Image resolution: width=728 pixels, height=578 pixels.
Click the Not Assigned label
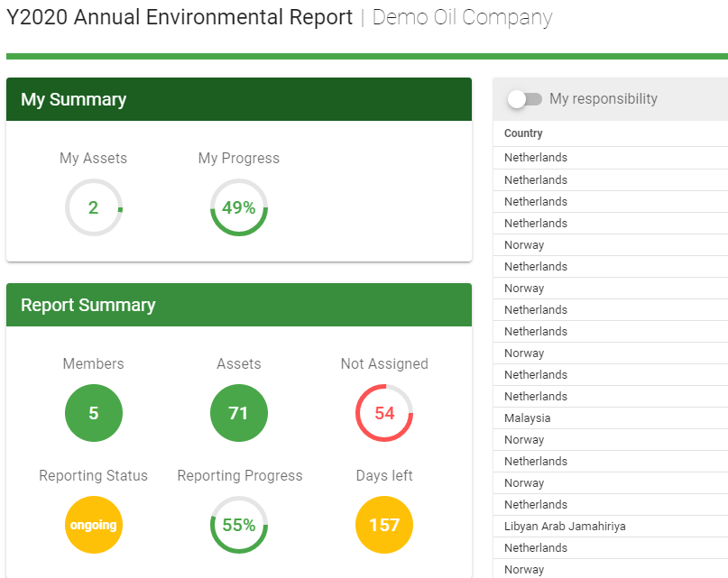384,364
